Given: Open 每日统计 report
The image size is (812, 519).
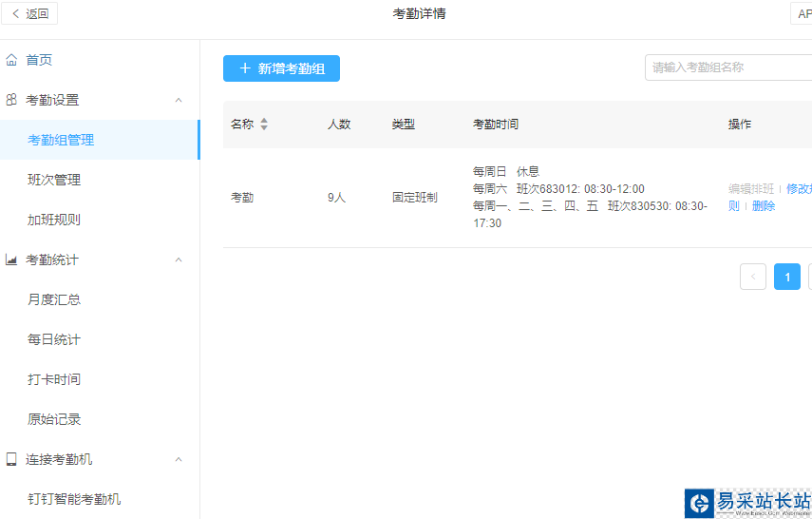Looking at the screenshot, I should click(x=54, y=339).
